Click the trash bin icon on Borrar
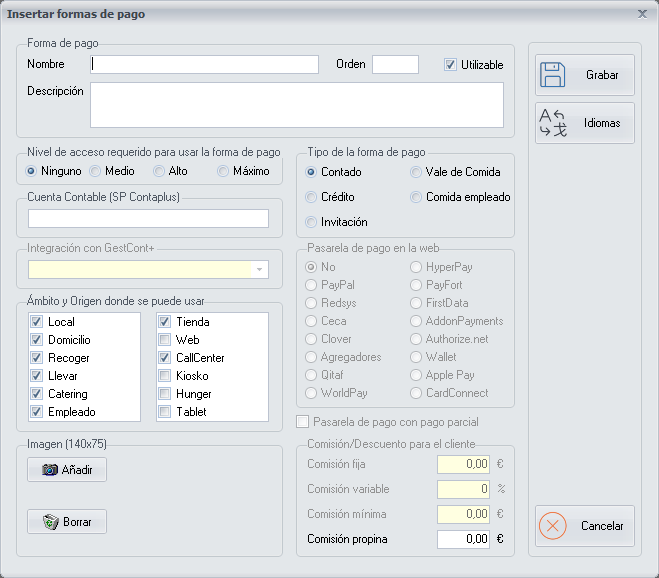Viewport: 659px width, 578px height. (50, 521)
